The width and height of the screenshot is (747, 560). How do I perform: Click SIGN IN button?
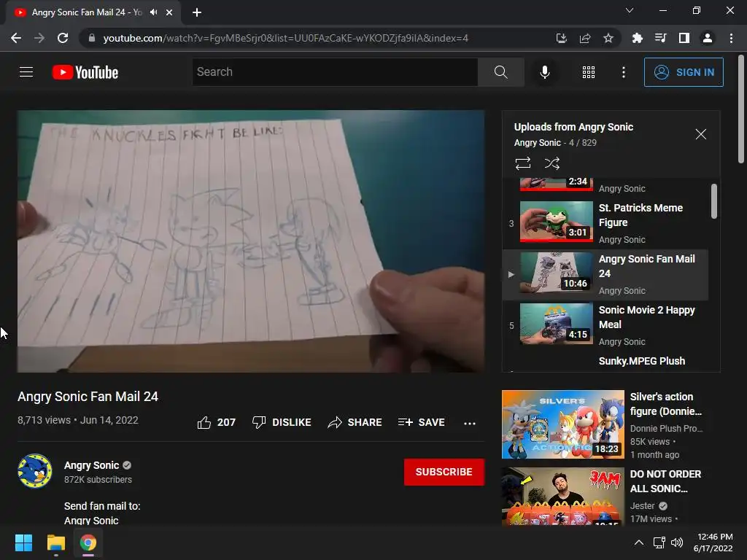684,72
